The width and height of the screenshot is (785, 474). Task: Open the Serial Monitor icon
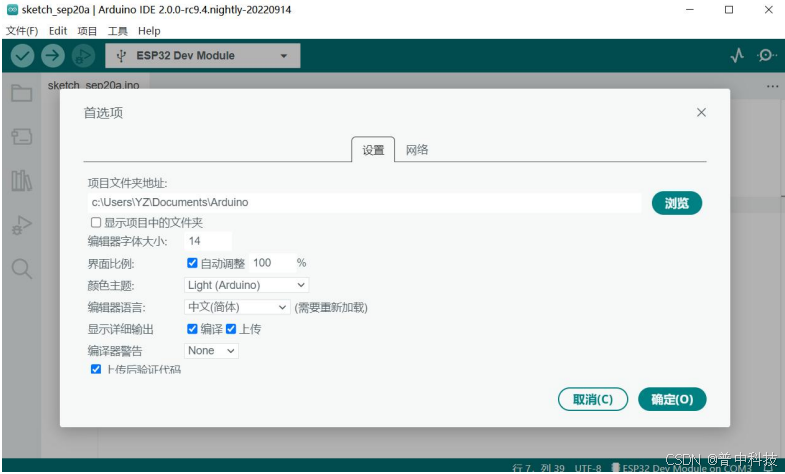(766, 55)
